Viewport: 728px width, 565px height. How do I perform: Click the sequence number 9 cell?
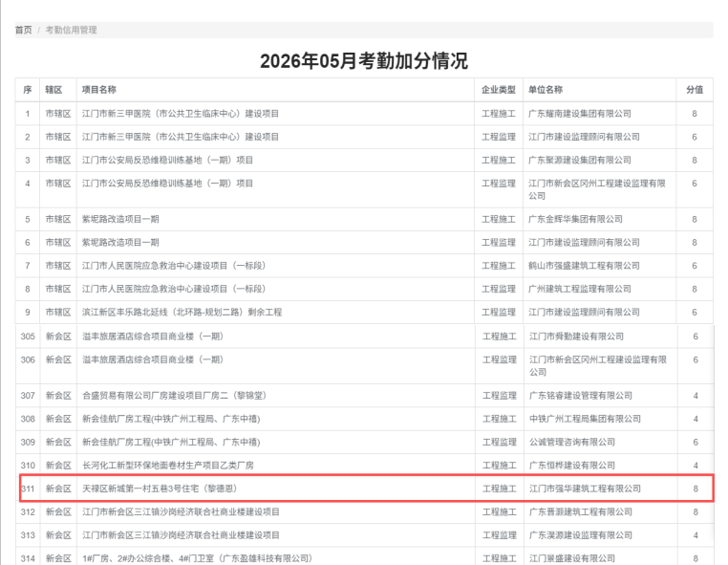28,313
